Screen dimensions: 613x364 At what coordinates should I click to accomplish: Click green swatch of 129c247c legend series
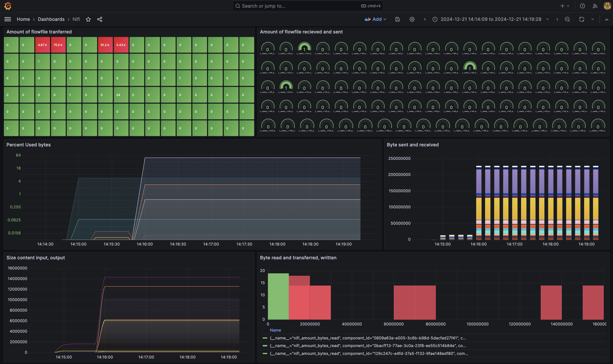coord(265,353)
